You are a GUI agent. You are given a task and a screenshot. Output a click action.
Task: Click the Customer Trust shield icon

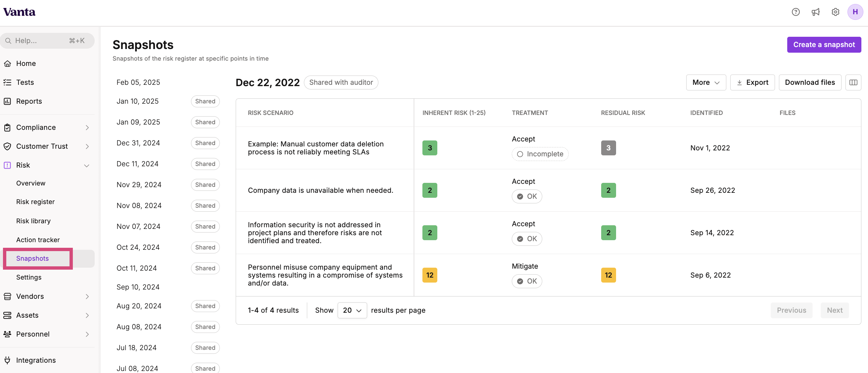click(7, 146)
